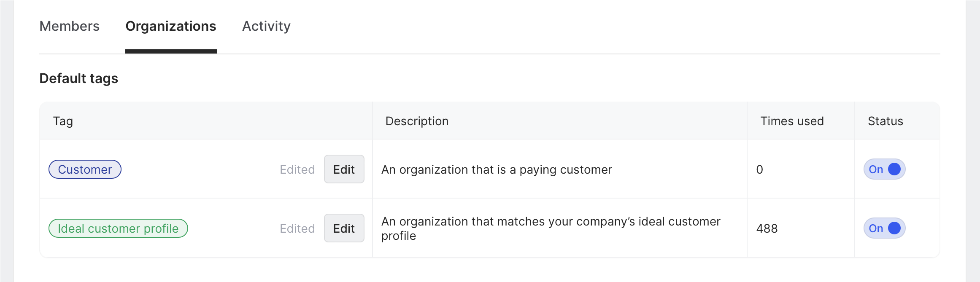Click the Default tags heading
Image resolution: width=980 pixels, height=282 pixels.
click(79, 78)
